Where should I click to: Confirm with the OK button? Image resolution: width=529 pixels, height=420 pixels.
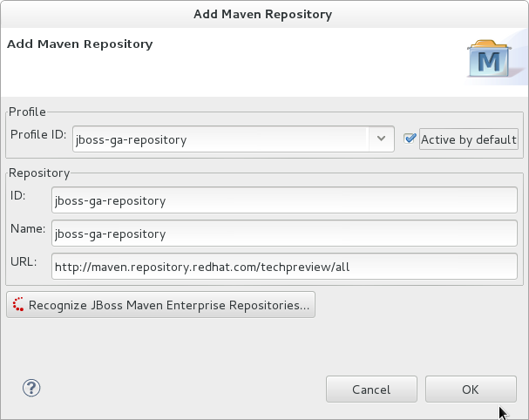pyautogui.click(x=471, y=390)
